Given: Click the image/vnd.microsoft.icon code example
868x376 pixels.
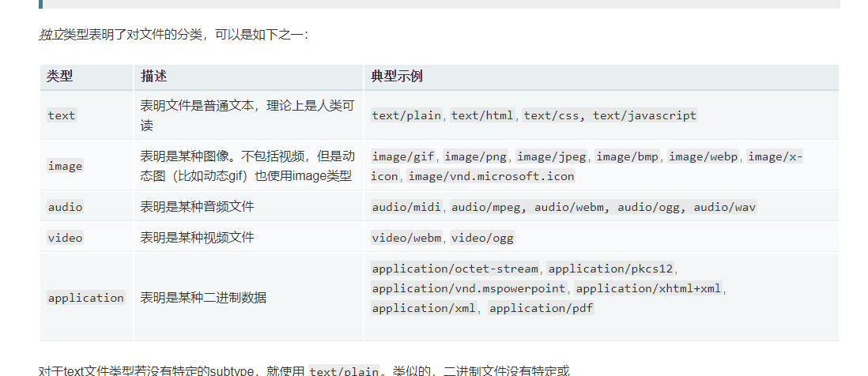Looking at the screenshot, I should (x=491, y=176).
